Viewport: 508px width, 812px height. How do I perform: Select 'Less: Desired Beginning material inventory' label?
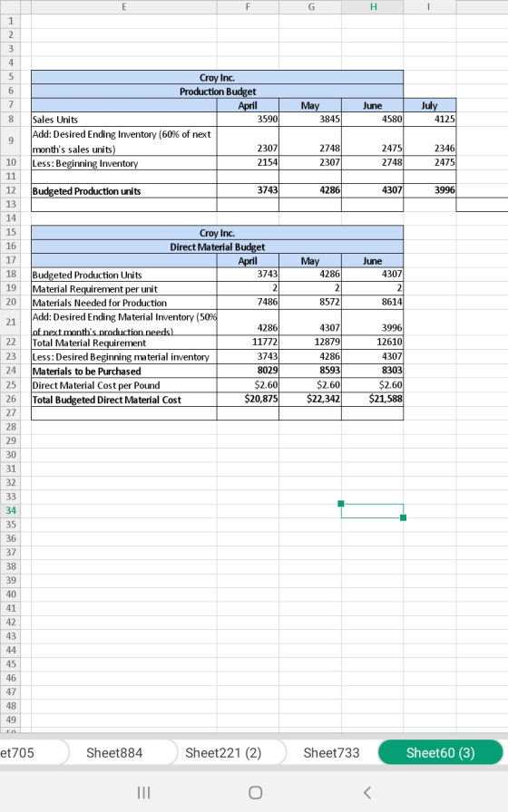point(124,357)
